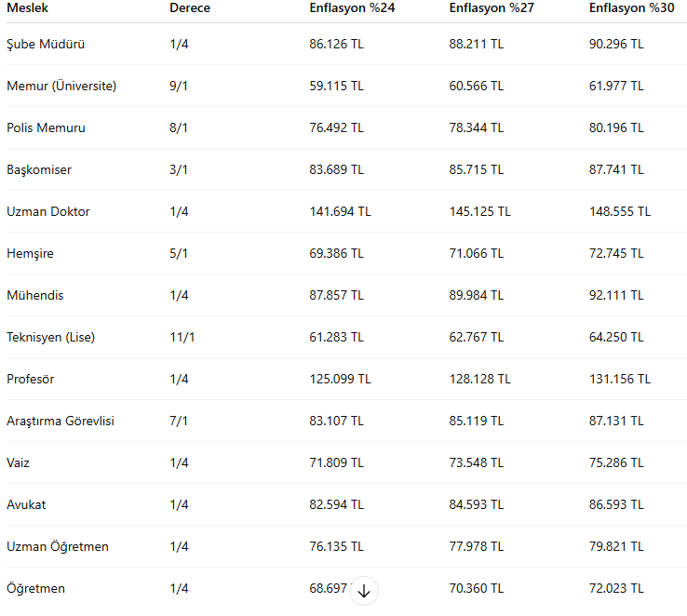Click the 11/1 degree cell
Viewport: 687px width, 616px height.
[x=182, y=337]
